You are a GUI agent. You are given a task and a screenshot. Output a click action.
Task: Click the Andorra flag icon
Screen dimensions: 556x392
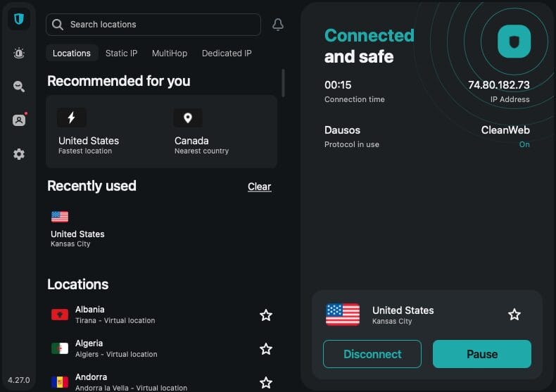click(60, 381)
